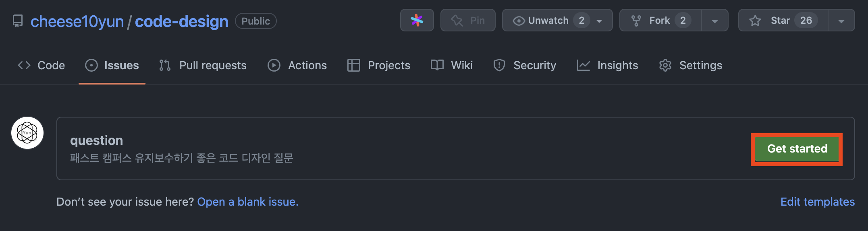Click the star count badge showing 26
The image size is (868, 231).
tap(806, 21)
